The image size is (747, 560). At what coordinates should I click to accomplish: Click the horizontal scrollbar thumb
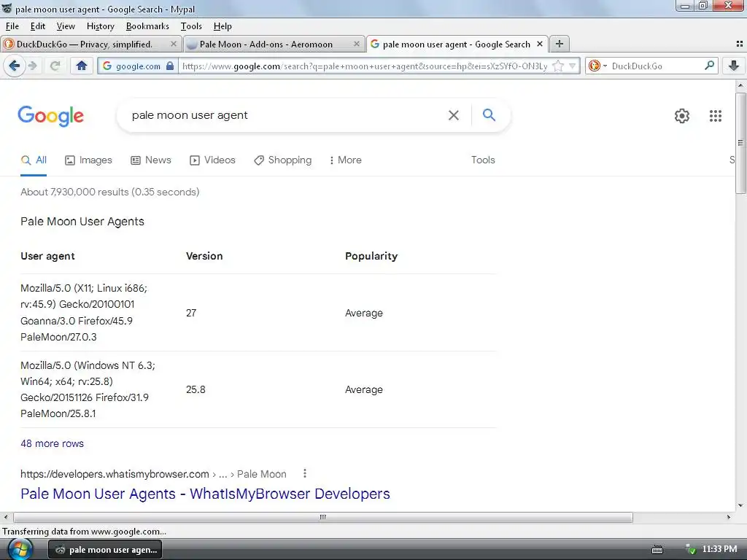click(323, 517)
